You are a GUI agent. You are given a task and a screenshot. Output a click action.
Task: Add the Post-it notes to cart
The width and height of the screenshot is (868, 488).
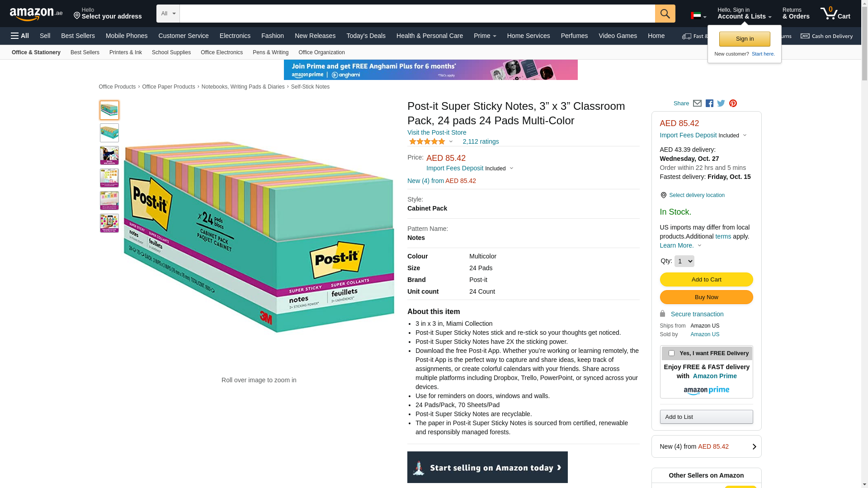(x=706, y=280)
